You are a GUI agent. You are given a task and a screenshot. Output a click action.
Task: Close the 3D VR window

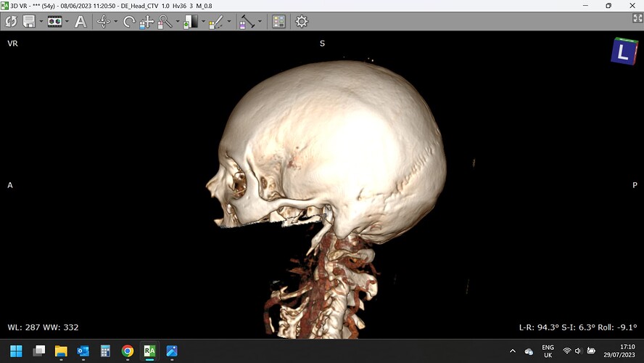tap(632, 5)
